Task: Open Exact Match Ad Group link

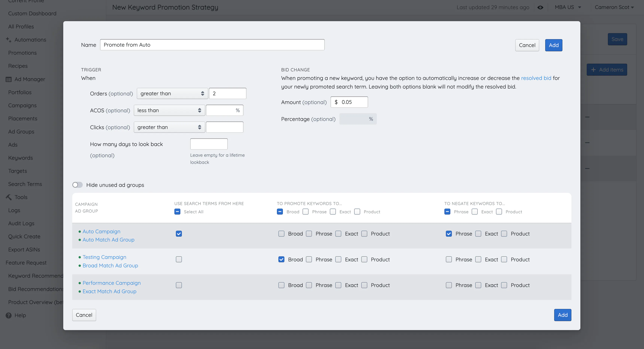Action: 109,292
